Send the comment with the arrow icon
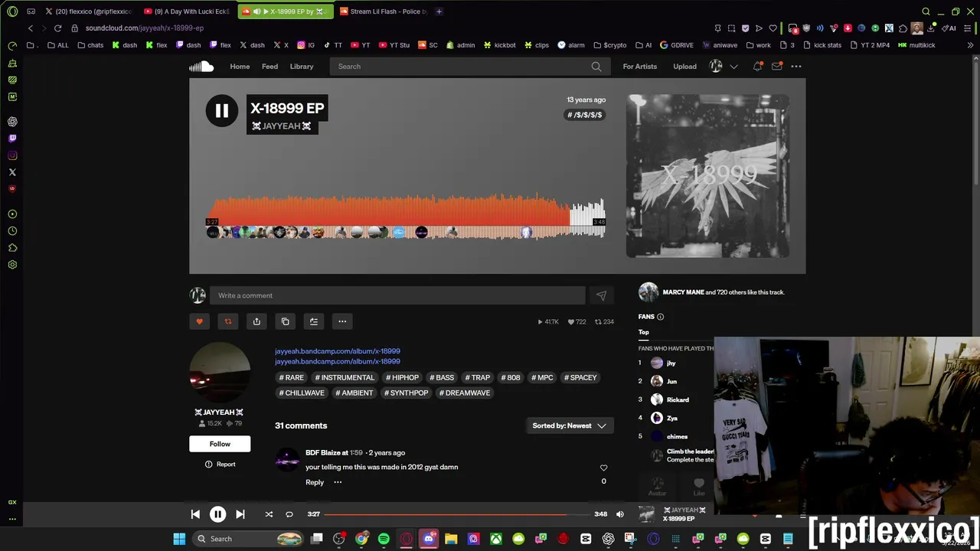 [x=601, y=295]
